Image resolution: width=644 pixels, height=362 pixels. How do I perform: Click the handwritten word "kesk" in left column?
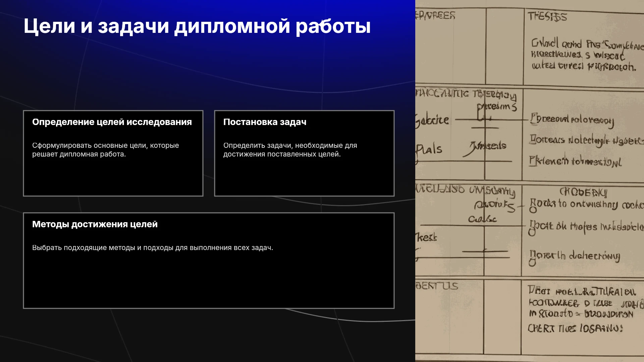pos(427,237)
